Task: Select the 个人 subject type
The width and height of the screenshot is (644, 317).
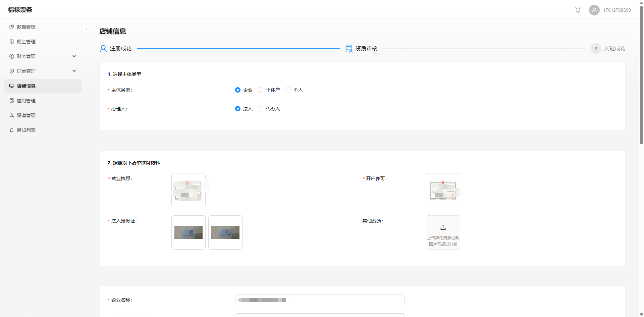Action: click(288, 90)
